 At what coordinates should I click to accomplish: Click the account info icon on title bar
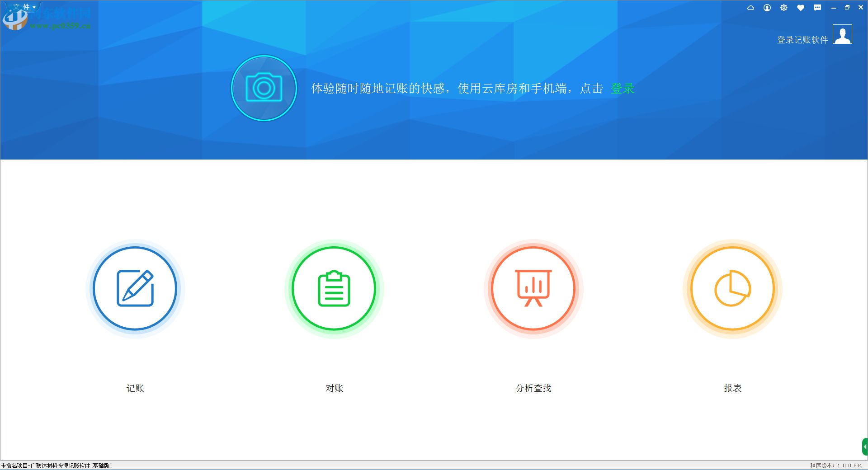pos(767,8)
